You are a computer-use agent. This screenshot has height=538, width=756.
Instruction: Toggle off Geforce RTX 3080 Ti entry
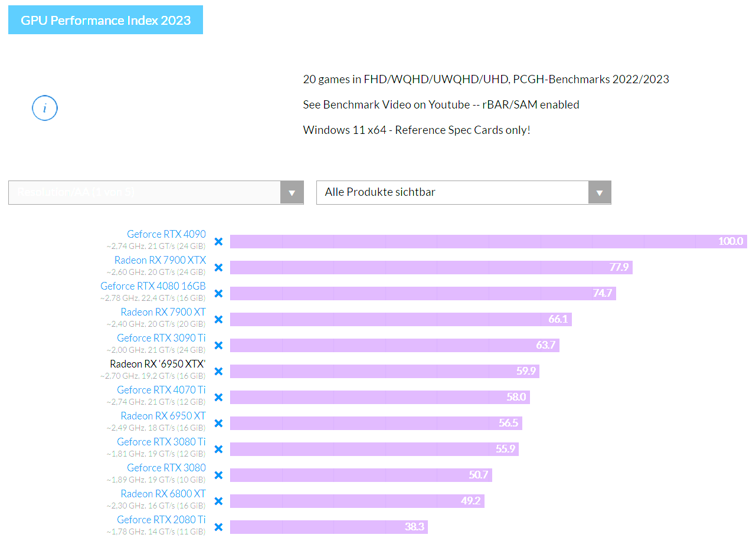coord(218,449)
